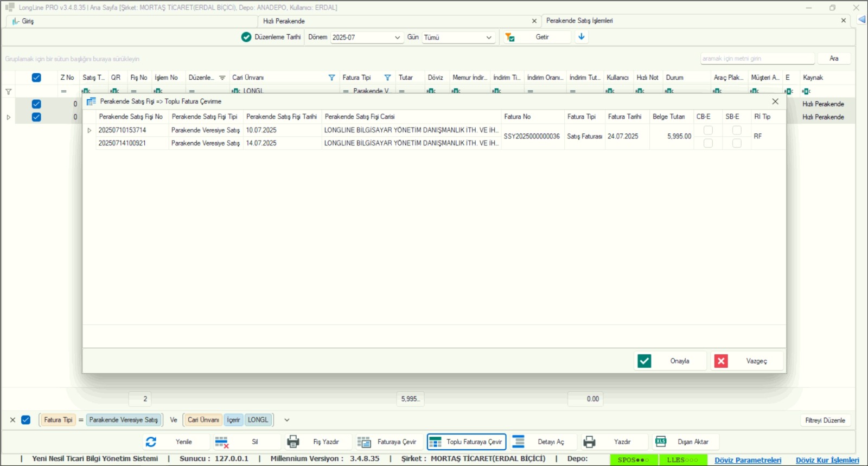Image resolution: width=868 pixels, height=466 pixels.
Task: Switch to the Giriş tab
Action: pyautogui.click(x=28, y=21)
